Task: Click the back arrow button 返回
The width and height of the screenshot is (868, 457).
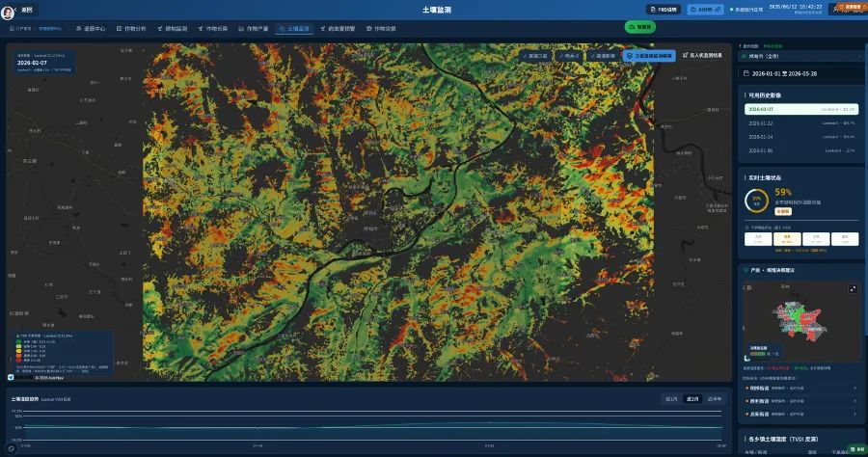Action: coord(27,10)
